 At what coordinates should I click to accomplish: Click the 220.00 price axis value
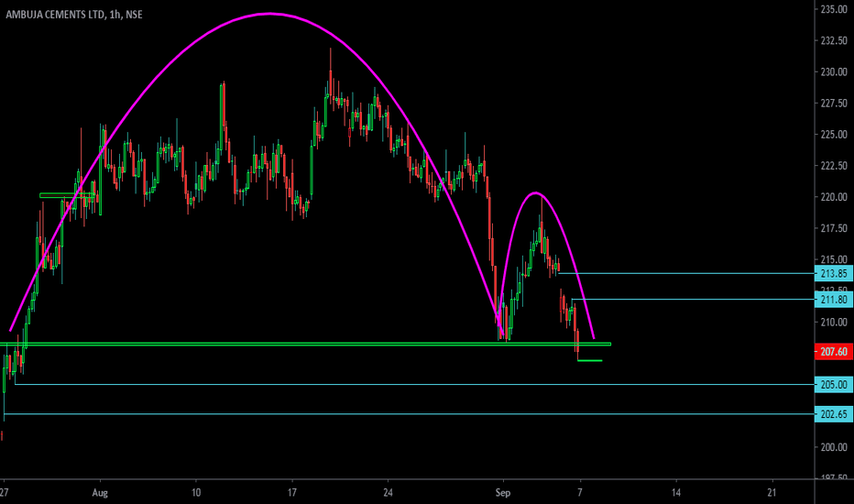pyautogui.click(x=834, y=197)
